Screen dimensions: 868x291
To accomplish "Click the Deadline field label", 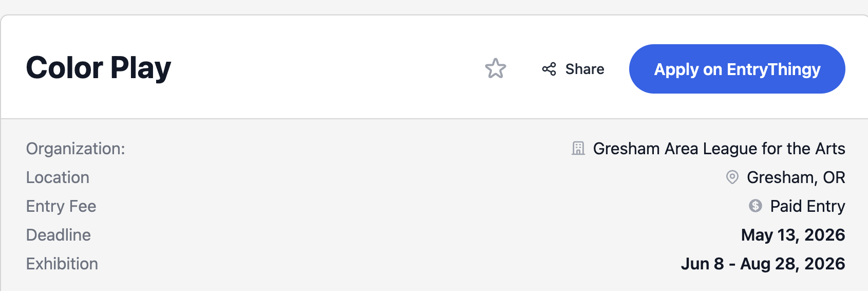I will [59, 235].
